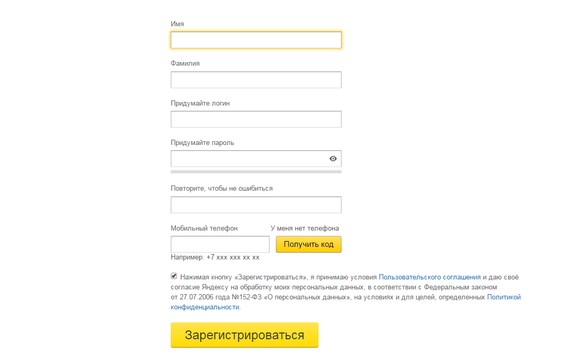588x364 pixels.
Task: Open the У меня нет телефона link
Action: [305, 228]
